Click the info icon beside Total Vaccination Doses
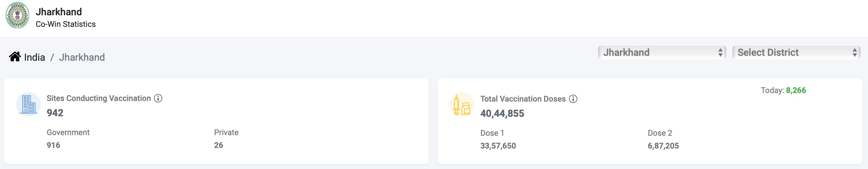 pyautogui.click(x=573, y=99)
